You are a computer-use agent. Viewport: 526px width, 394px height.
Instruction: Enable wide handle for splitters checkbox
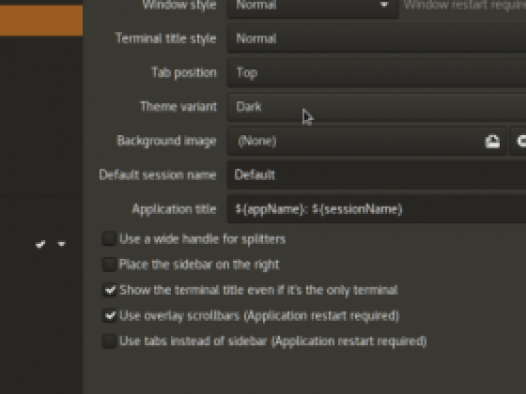point(109,239)
